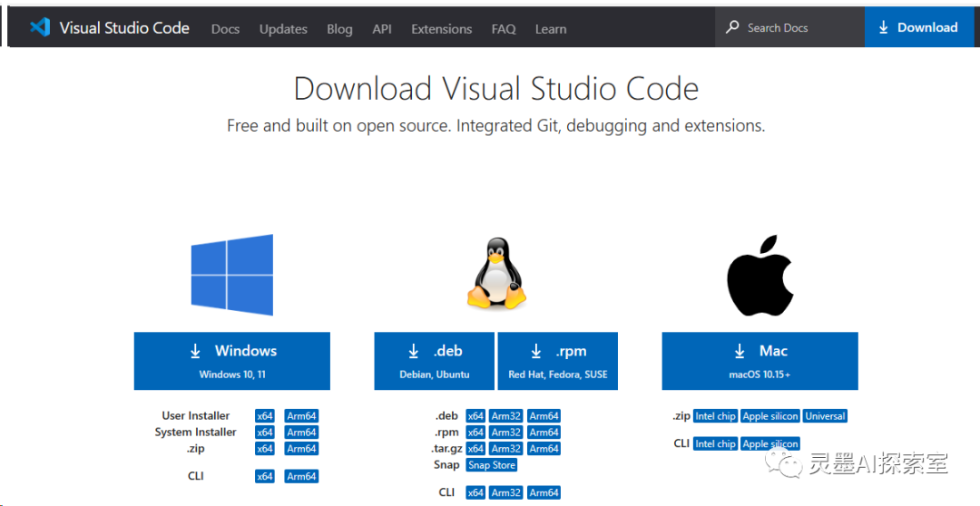Screen dimensions: 980x506
Task: Open the FAQ page
Action: pos(504,29)
